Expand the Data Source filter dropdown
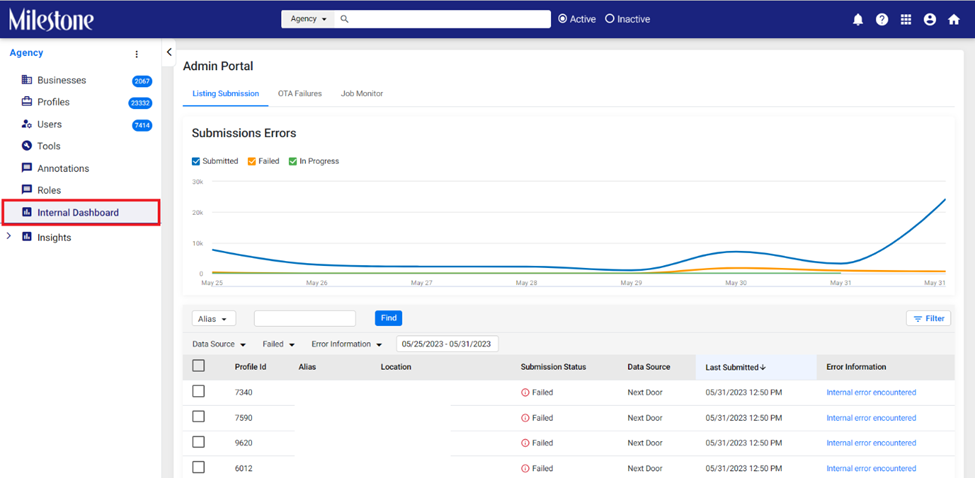The width and height of the screenshot is (975, 478). click(x=219, y=344)
